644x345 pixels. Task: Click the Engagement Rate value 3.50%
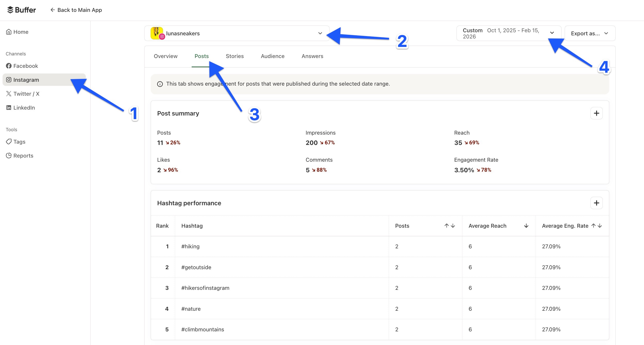464,170
